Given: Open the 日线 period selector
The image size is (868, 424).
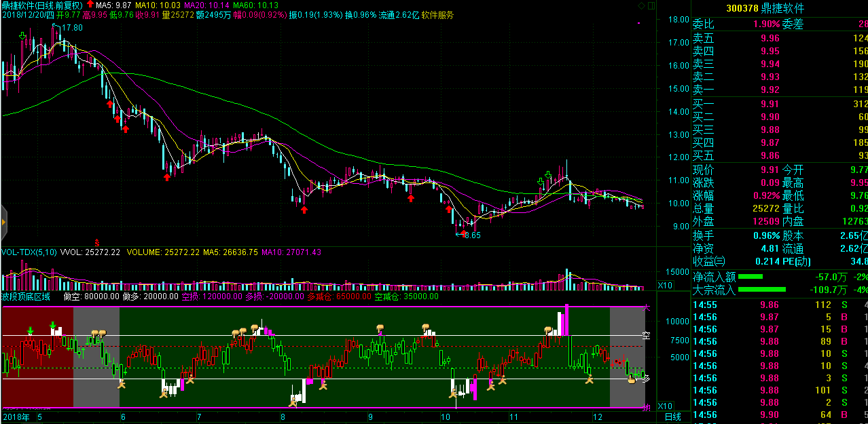Looking at the screenshot, I should pos(672,416).
